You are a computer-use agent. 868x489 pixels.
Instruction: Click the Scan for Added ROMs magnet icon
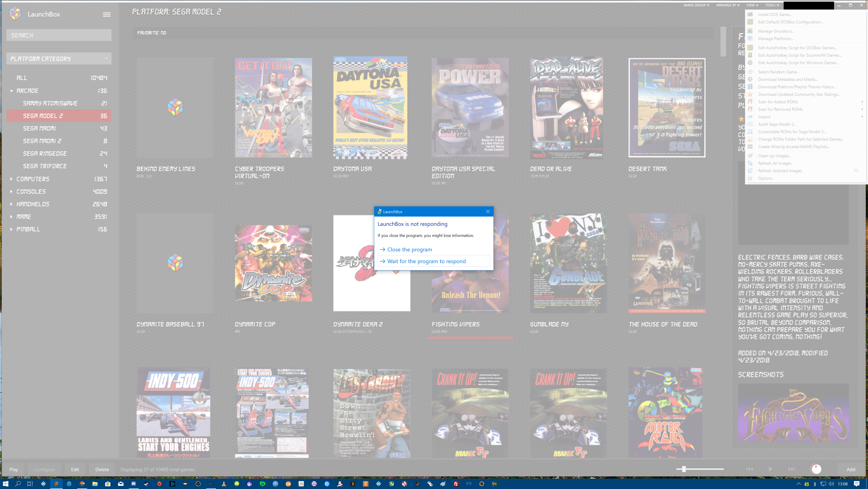pos(750,102)
